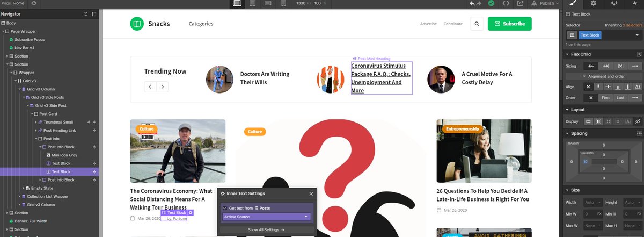
Task: Switch to tablet breakpoint view
Action: (253, 3)
